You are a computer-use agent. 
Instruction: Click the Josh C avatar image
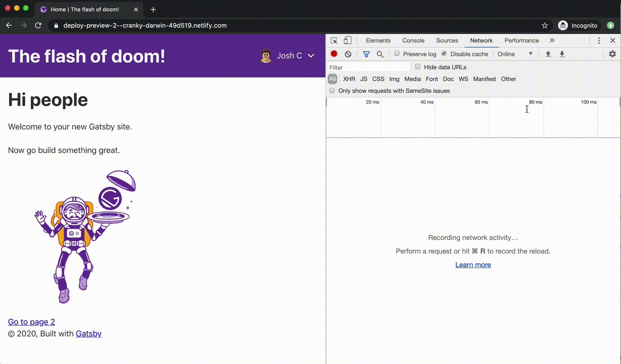266,56
